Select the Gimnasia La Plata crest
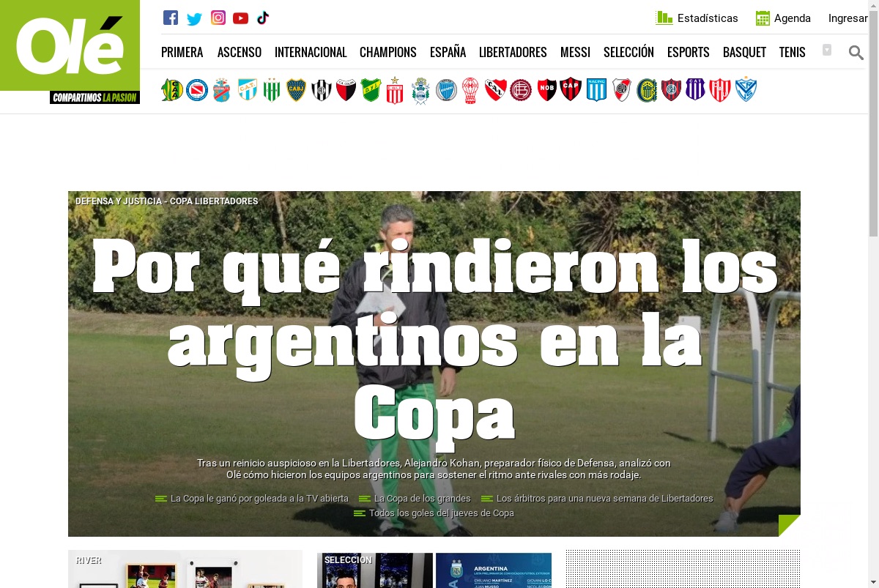Viewport: 879px width, 588px height. pos(420,90)
